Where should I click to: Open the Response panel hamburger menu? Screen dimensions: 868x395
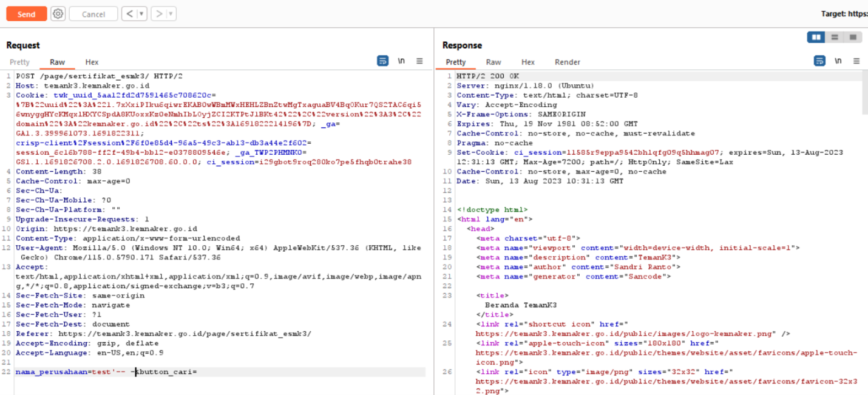point(856,61)
